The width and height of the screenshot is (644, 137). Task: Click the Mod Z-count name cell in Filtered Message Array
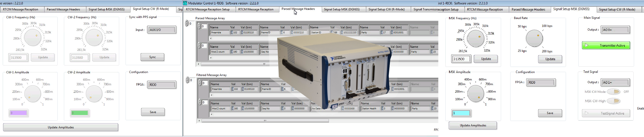(x=221, y=109)
